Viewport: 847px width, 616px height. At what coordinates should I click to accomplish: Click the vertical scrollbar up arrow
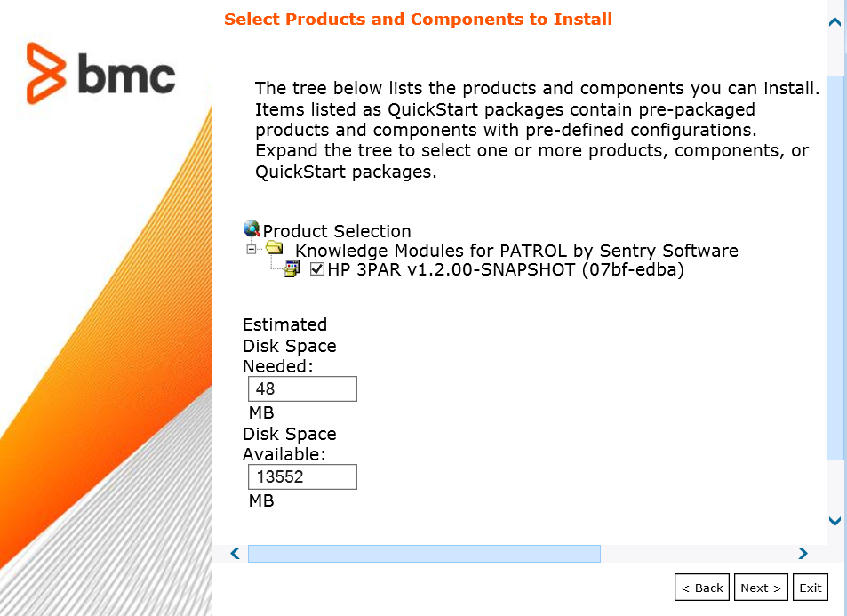pos(833,20)
